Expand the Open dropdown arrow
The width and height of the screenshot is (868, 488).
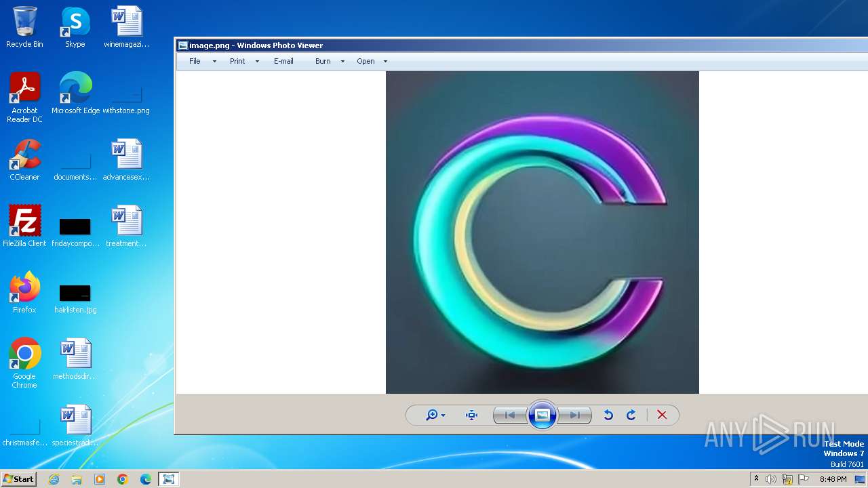tap(385, 61)
